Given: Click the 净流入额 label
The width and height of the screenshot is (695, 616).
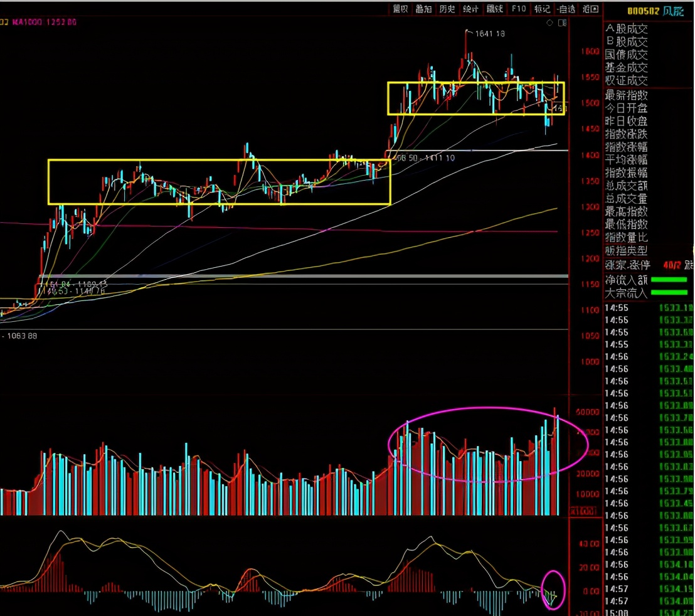Looking at the screenshot, I should (x=626, y=280).
